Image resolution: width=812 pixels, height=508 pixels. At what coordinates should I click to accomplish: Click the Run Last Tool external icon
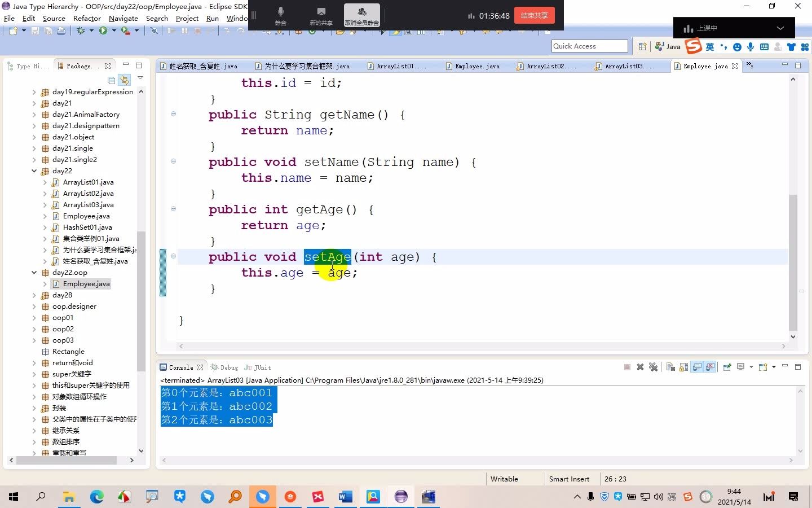[125, 30]
